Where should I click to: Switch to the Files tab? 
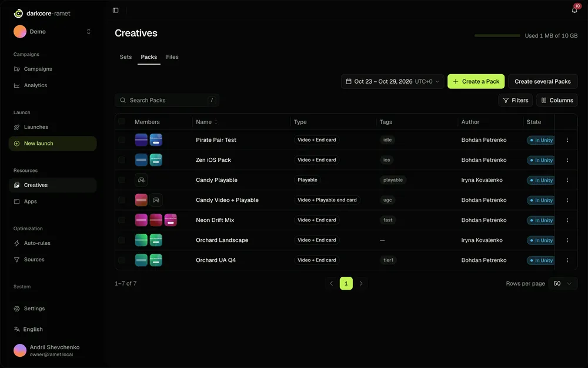point(172,57)
